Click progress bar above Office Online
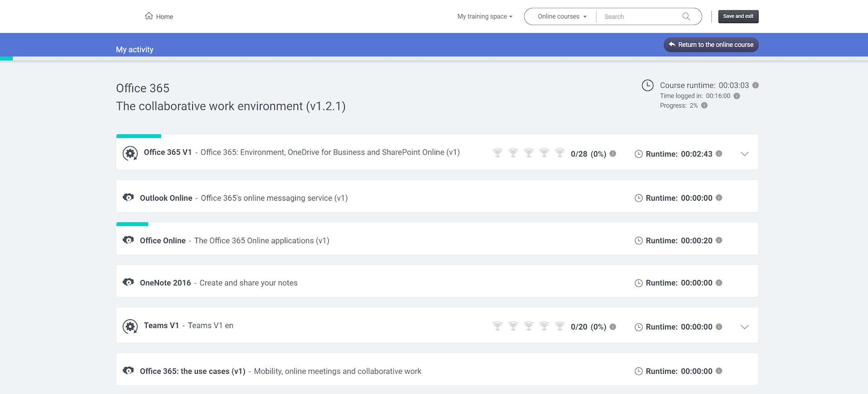Image resolution: width=868 pixels, height=394 pixels. pos(132,224)
